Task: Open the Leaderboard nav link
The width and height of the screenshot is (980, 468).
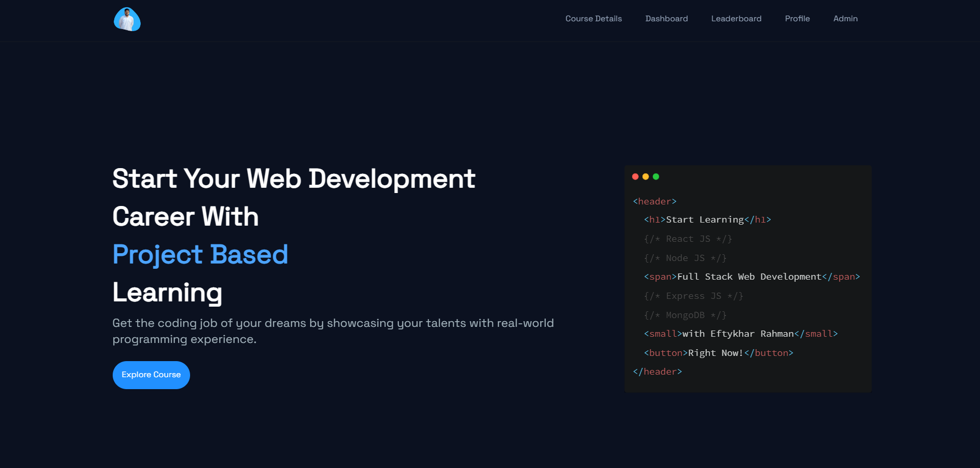Action: click(x=736, y=19)
